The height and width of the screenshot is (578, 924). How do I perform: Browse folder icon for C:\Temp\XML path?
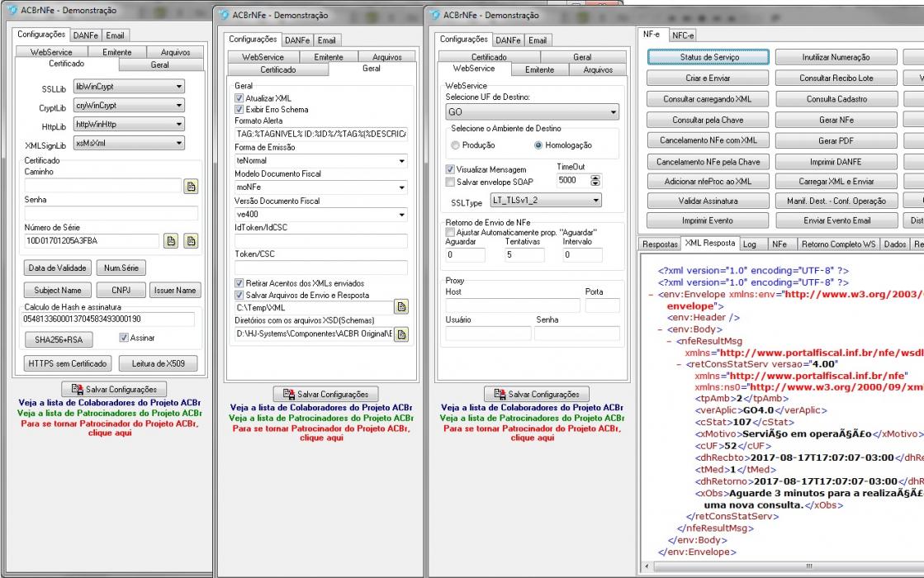pos(401,307)
